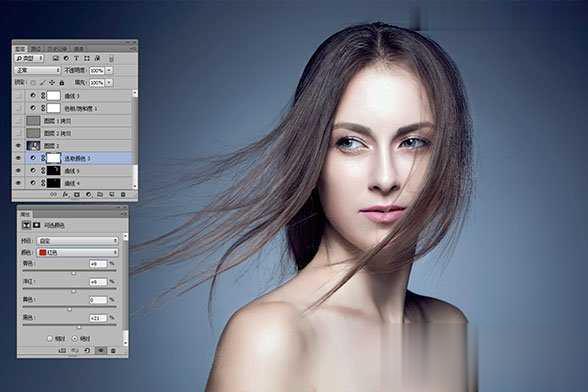The width and height of the screenshot is (588, 392).
Task: Click the add layer mask icon
Action: 77,195
